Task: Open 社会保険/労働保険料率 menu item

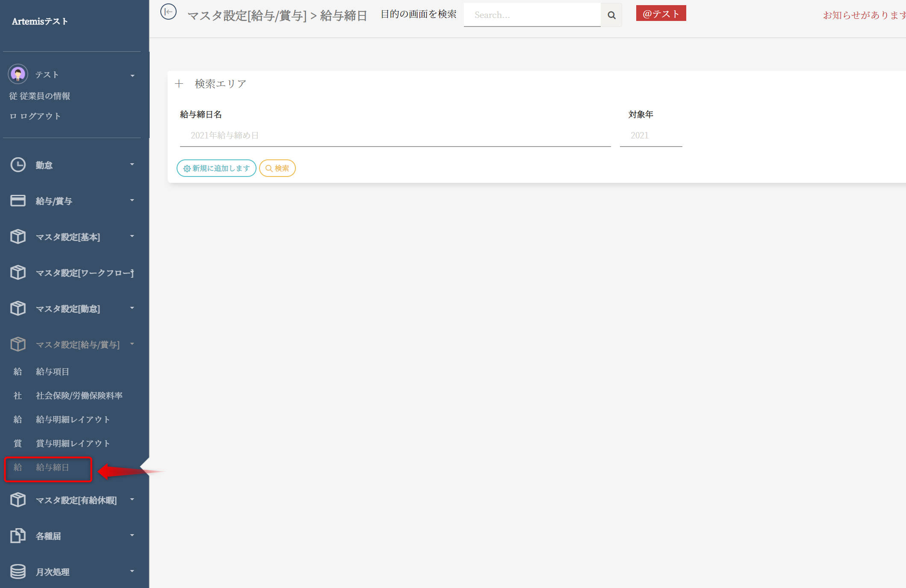Action: click(x=79, y=396)
